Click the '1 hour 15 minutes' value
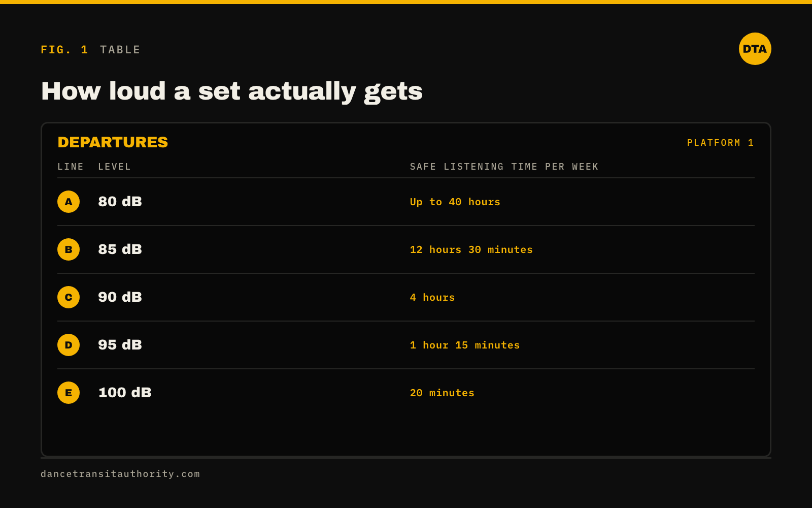 [464, 345]
